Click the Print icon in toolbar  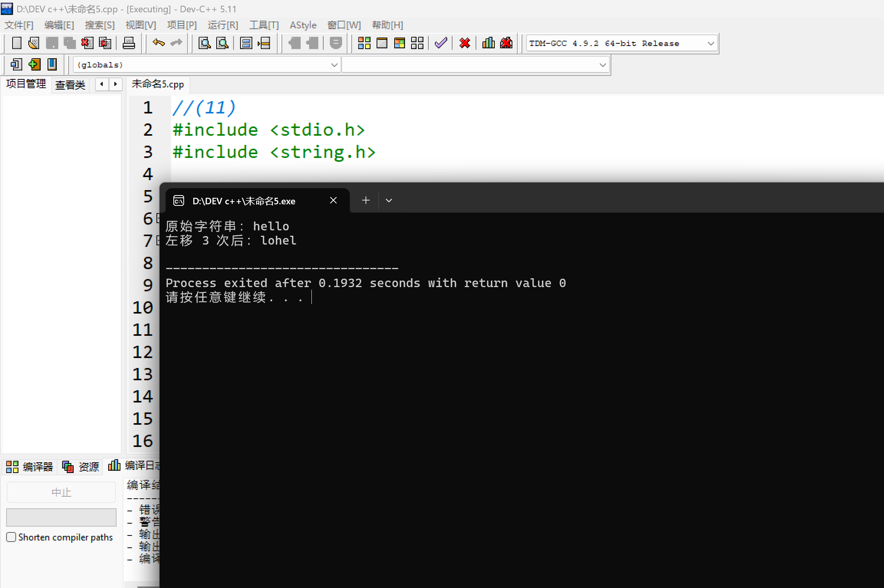(x=128, y=43)
